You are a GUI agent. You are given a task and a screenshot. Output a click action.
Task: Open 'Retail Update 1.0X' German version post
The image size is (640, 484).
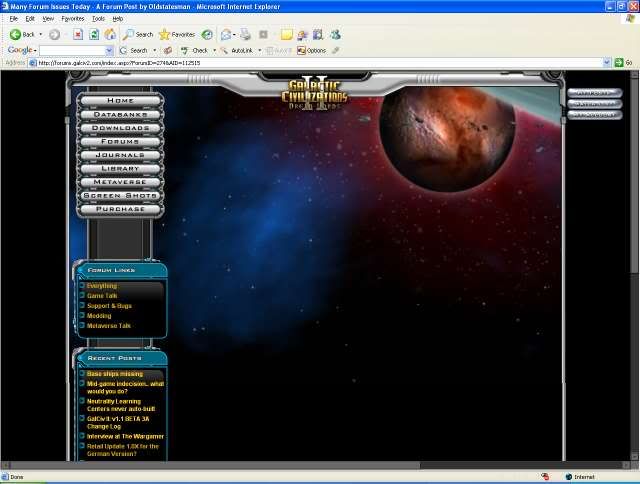pyautogui.click(x=123, y=450)
